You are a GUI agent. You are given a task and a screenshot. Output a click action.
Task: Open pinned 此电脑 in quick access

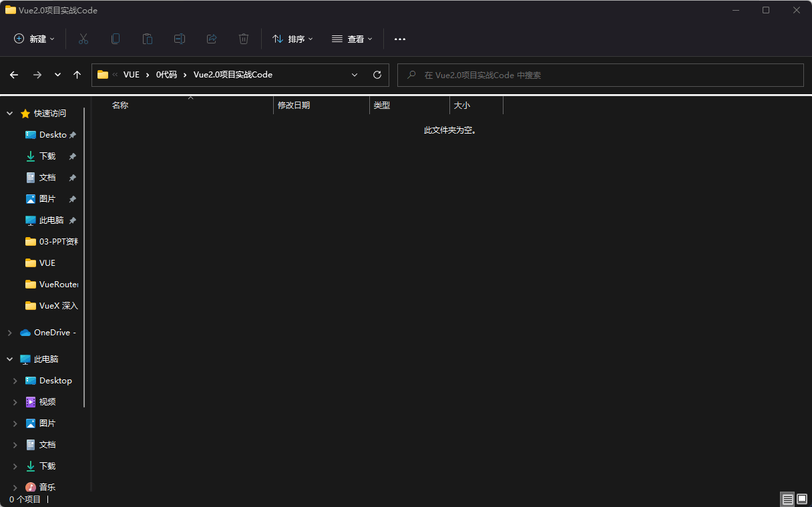[51, 220]
